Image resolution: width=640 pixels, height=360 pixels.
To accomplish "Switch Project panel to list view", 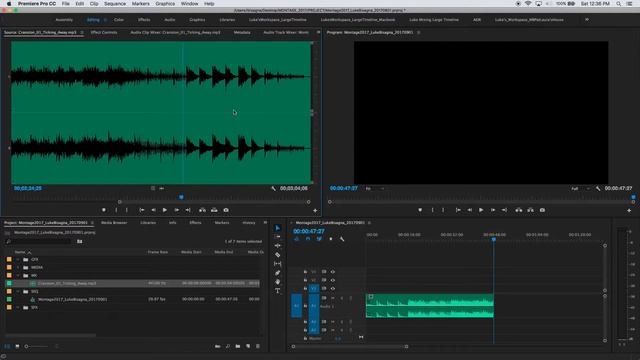I will coord(7,346).
